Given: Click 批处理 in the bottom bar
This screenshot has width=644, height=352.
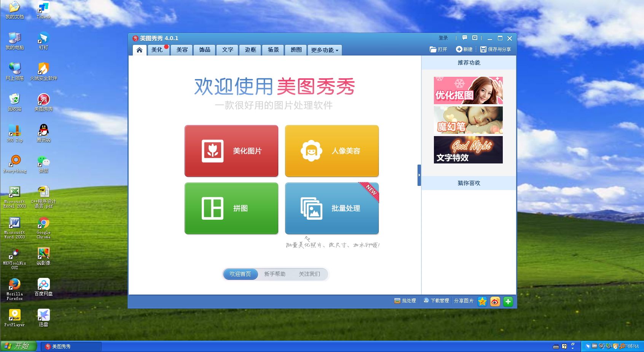Looking at the screenshot, I should click(x=405, y=301).
